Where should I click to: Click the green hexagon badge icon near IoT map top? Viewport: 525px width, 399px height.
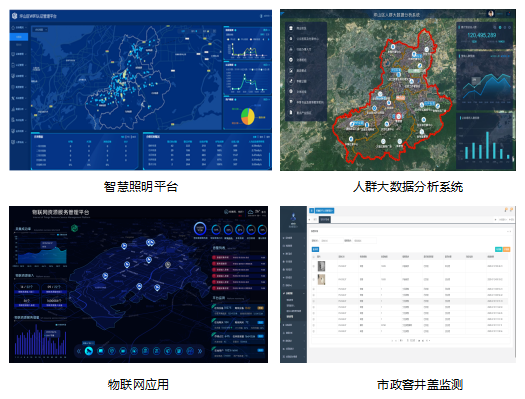click(74, 228)
